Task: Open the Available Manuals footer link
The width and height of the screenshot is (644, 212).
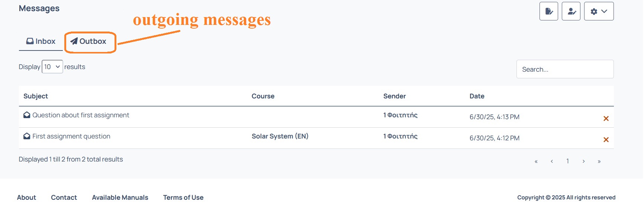Action: point(120,198)
